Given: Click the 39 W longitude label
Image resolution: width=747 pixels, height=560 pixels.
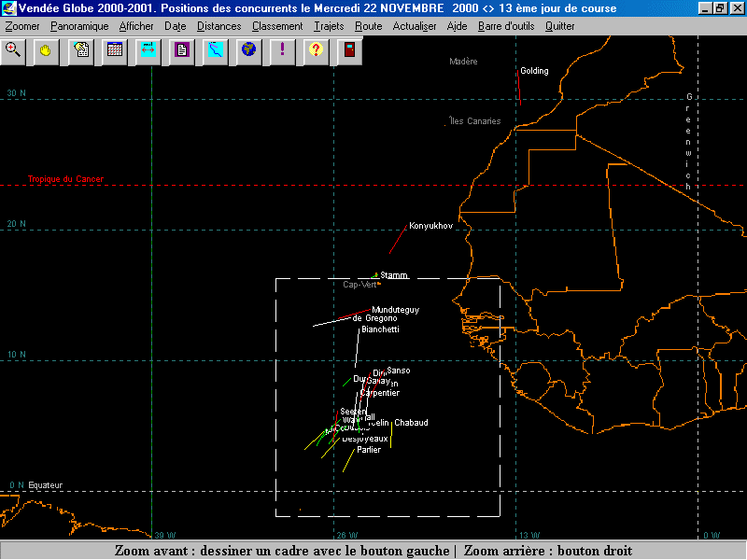Looking at the screenshot, I should (165, 535).
